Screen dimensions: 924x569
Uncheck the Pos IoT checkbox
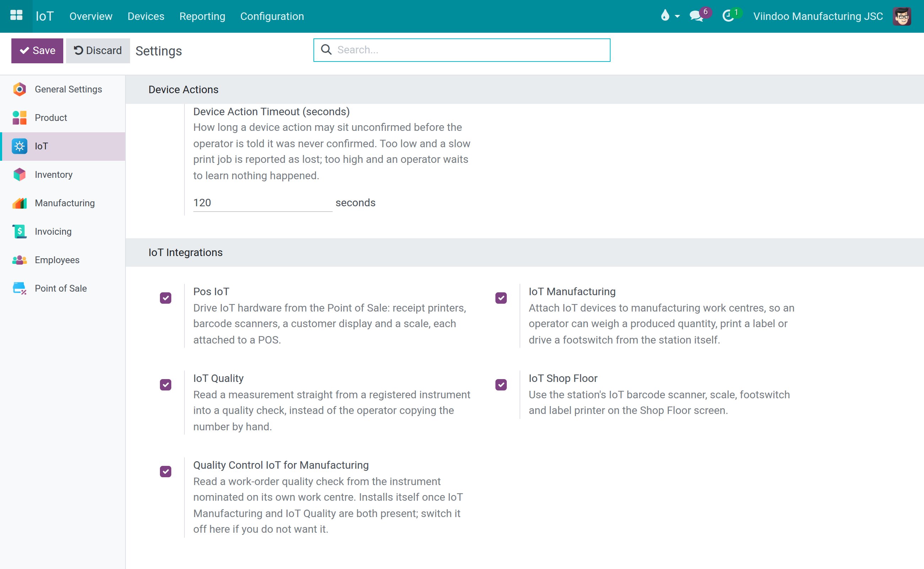[166, 298]
